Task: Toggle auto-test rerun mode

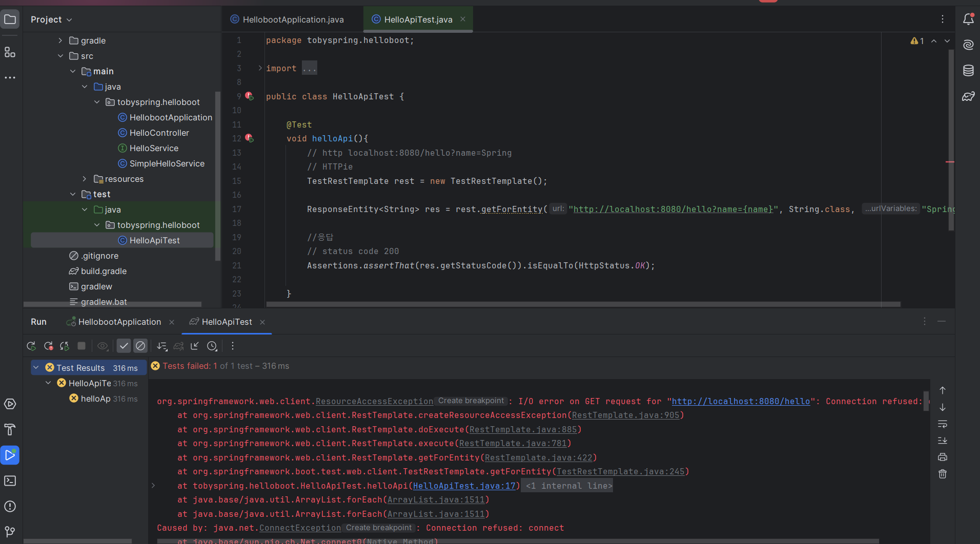Action: 65,346
